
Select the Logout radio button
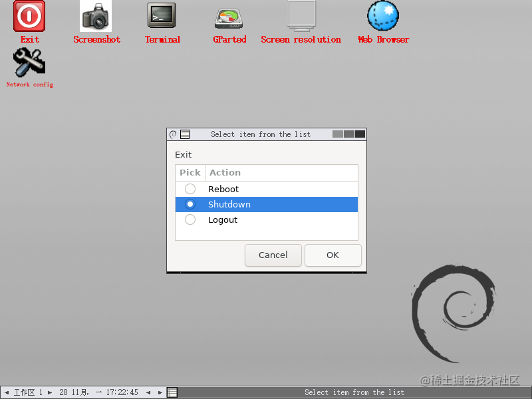pyautogui.click(x=190, y=219)
